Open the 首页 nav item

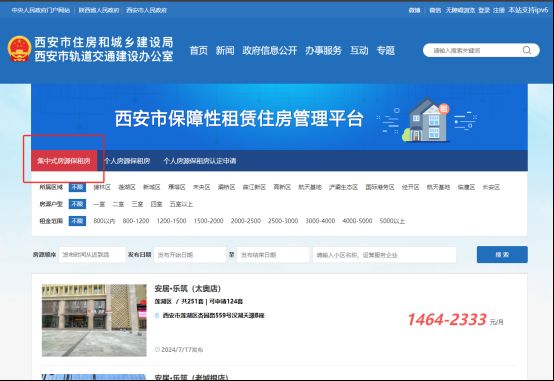pos(199,51)
